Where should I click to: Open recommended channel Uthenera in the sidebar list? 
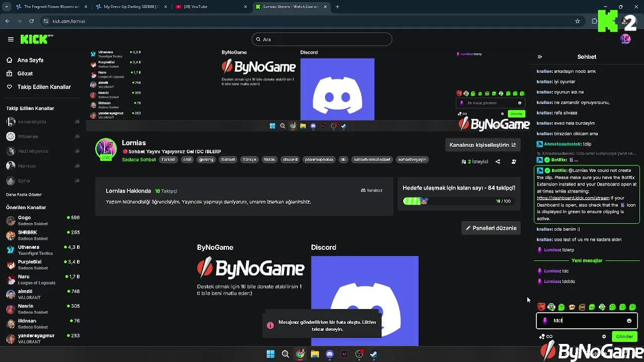click(x=43, y=250)
